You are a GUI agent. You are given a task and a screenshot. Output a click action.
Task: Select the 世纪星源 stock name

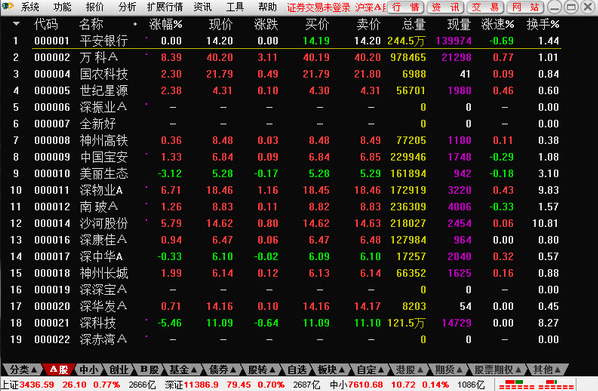[x=104, y=91]
